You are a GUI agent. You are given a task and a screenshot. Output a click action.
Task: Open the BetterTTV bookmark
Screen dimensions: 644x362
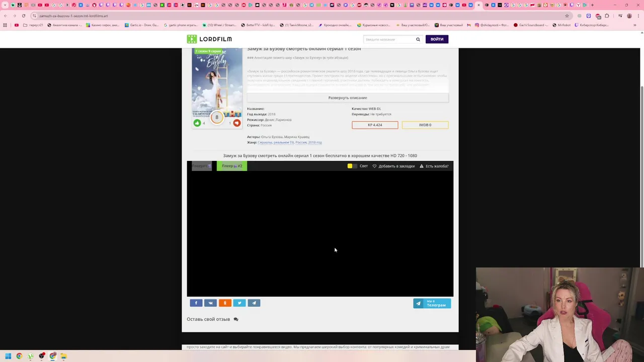click(258, 25)
